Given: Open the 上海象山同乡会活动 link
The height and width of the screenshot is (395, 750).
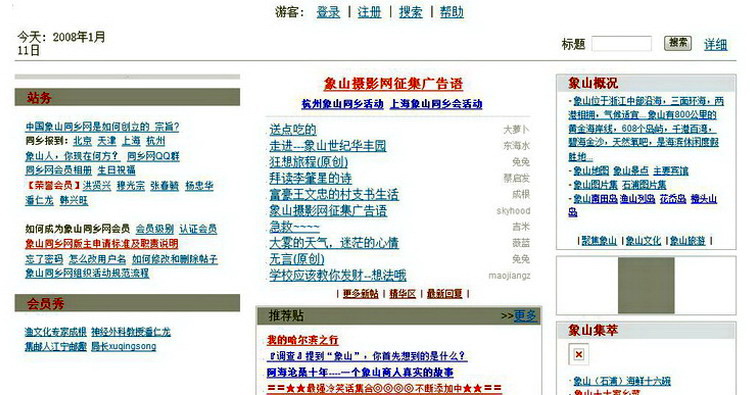Looking at the screenshot, I should [x=436, y=104].
